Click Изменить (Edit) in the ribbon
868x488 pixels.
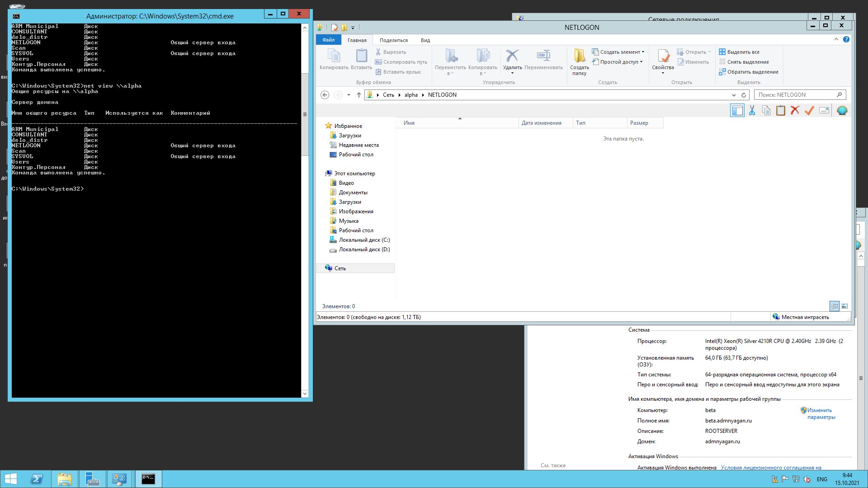693,62
